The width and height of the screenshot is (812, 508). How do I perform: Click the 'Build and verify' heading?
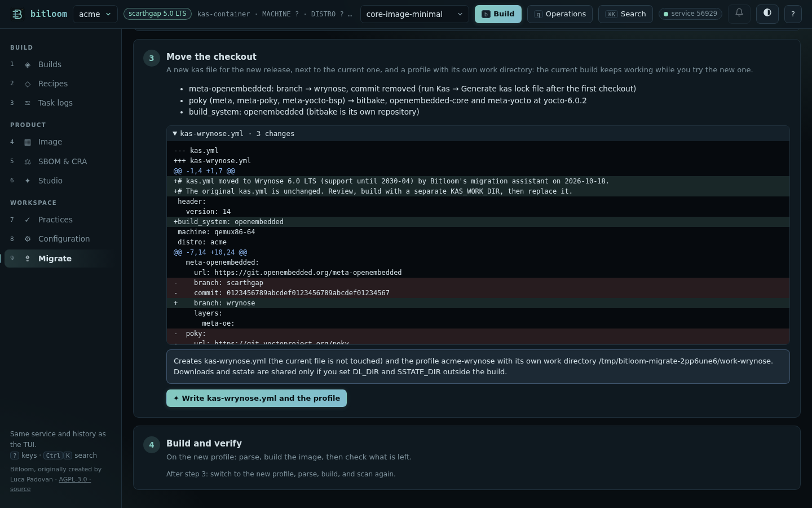(204, 444)
